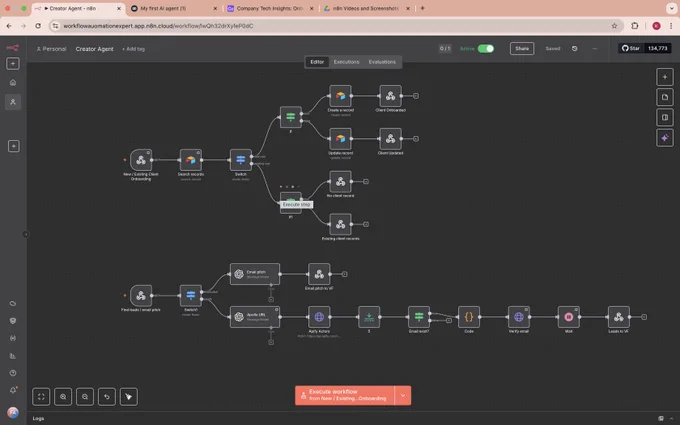Click the 'Execute step' tooltip button

pyautogui.click(x=297, y=204)
